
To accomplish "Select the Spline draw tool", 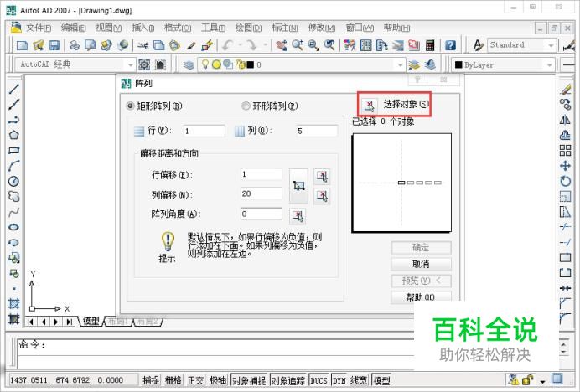I will [x=13, y=212].
